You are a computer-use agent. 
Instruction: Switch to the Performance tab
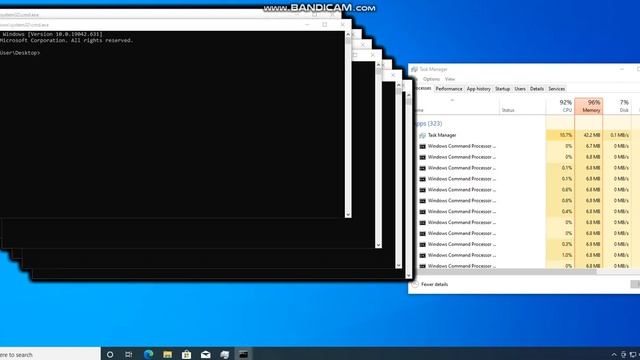click(449, 89)
